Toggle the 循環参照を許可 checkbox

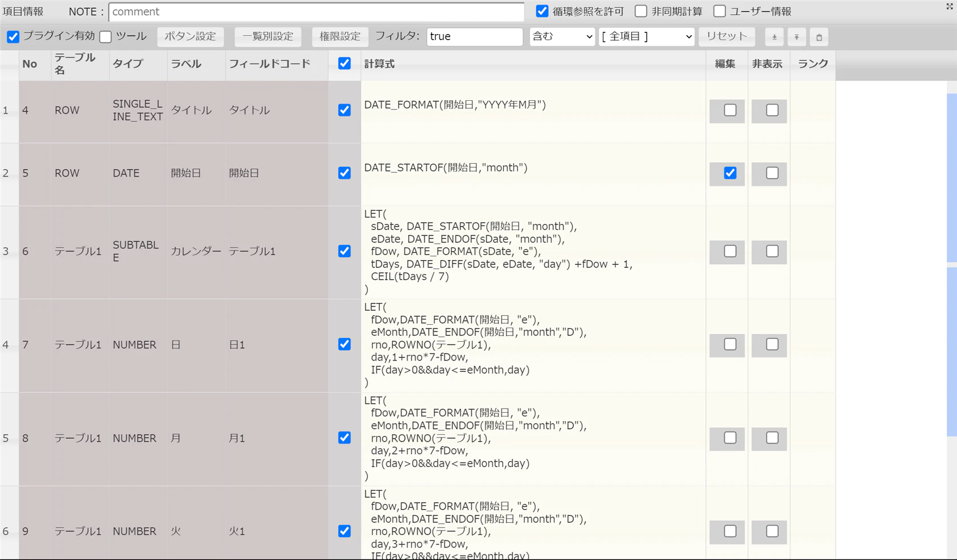click(542, 11)
